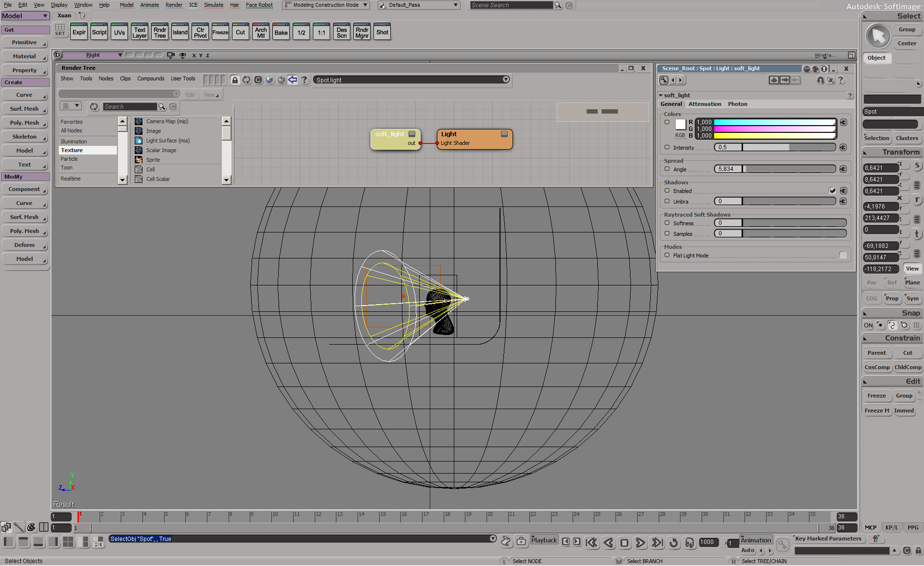Click the revert undo icon in property editor
Screen dimensions: 924x566
[820, 80]
